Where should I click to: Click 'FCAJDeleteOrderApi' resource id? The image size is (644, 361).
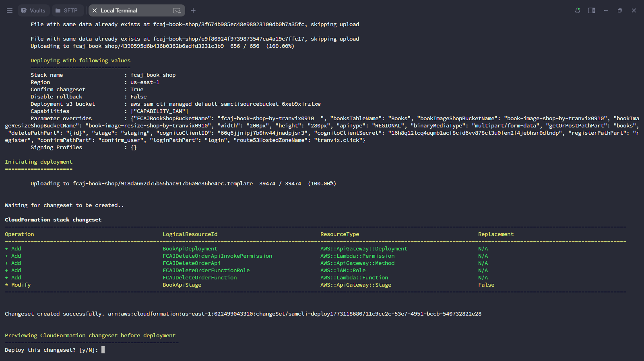click(192, 263)
